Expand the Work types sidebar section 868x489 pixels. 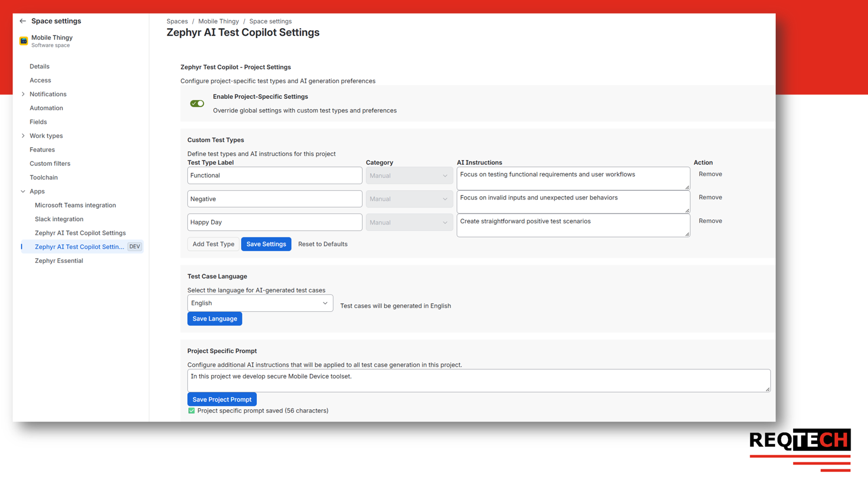23,136
